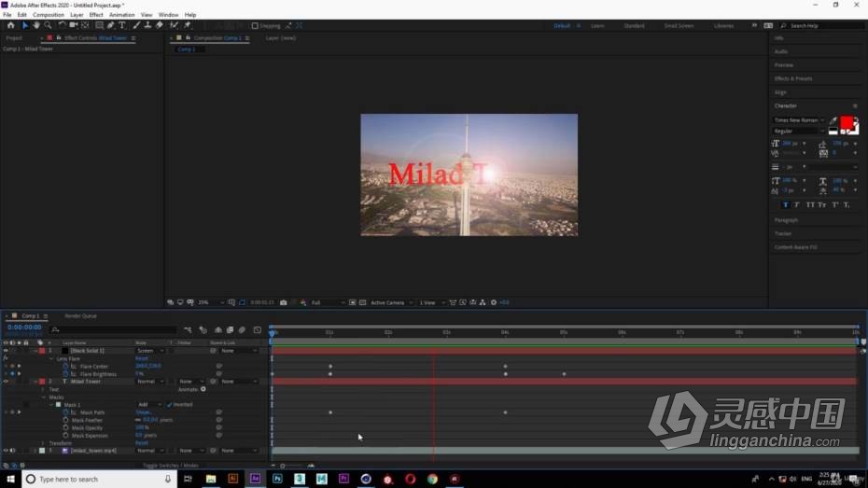Click the eyedropper in Character panel
This screenshot has height=488, width=868.
tap(833, 120)
